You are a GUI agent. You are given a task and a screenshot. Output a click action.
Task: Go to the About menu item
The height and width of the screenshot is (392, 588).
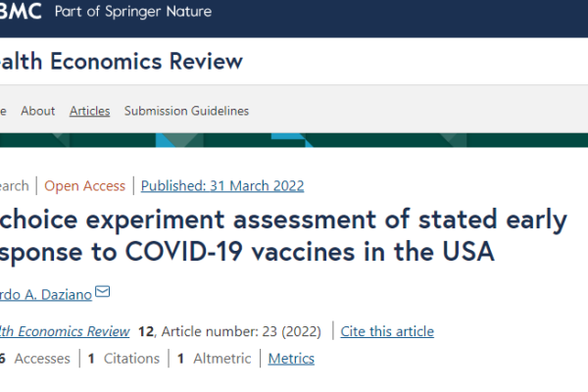click(x=38, y=111)
